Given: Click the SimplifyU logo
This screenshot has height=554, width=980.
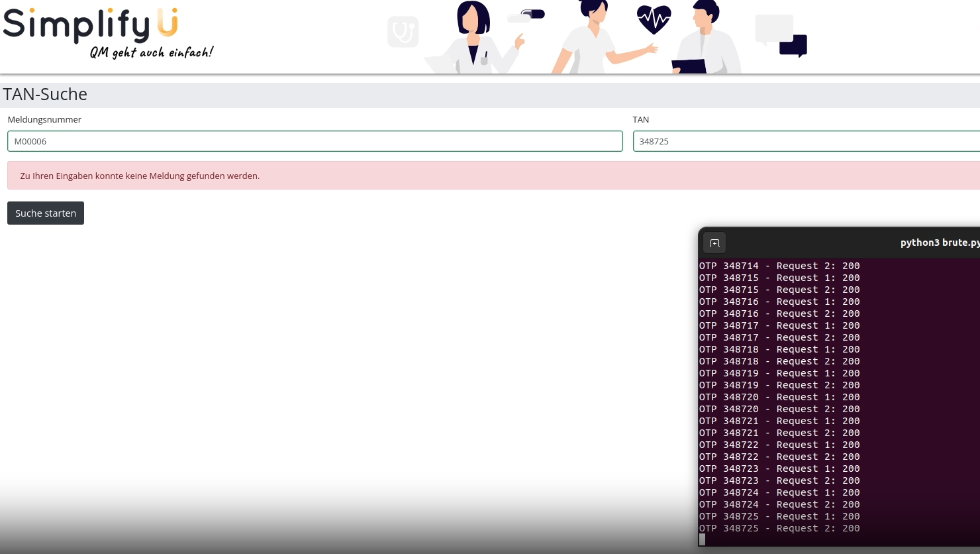Looking at the screenshot, I should click(x=91, y=25).
